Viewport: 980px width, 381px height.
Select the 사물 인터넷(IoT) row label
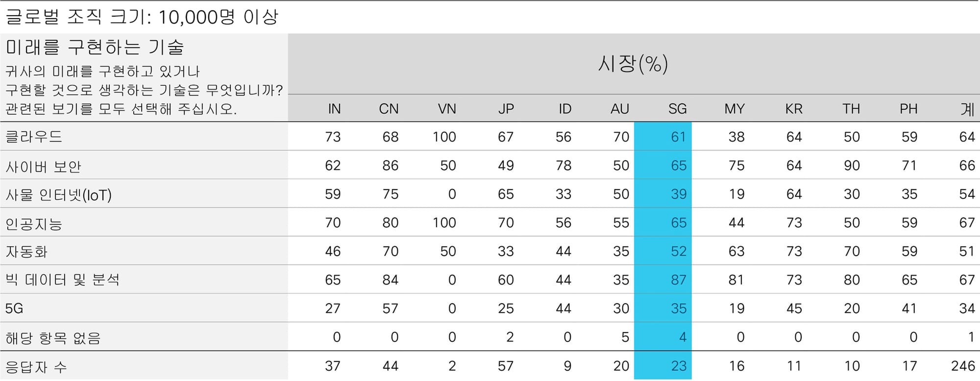click(58, 195)
